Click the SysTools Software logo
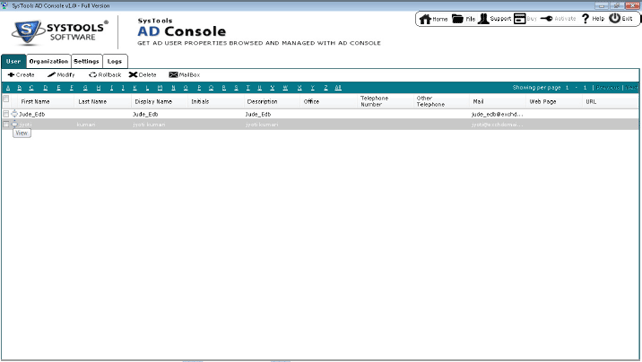 (60, 32)
